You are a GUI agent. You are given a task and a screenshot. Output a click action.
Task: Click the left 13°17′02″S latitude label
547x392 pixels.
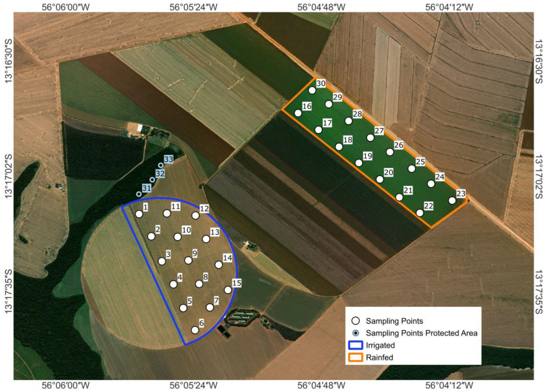point(8,176)
